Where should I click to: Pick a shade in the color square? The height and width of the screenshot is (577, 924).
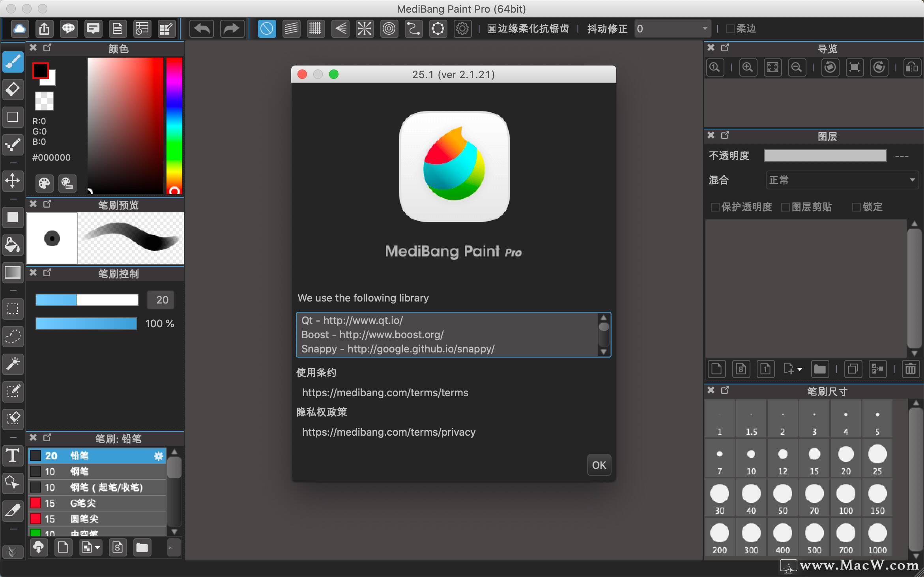point(125,126)
